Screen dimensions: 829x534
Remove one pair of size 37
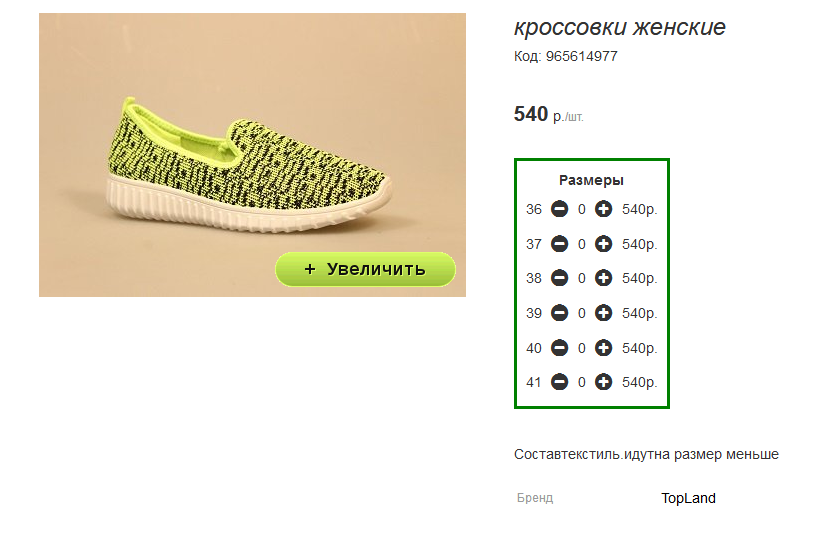[559, 244]
